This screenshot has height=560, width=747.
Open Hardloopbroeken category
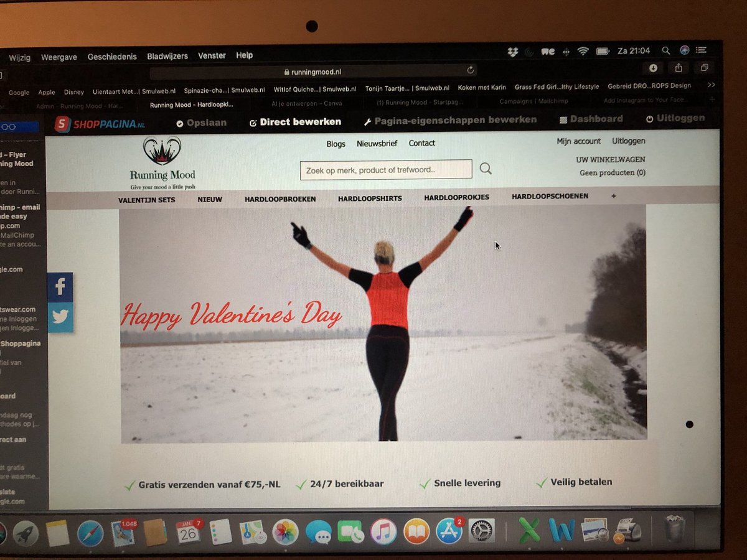(280, 199)
